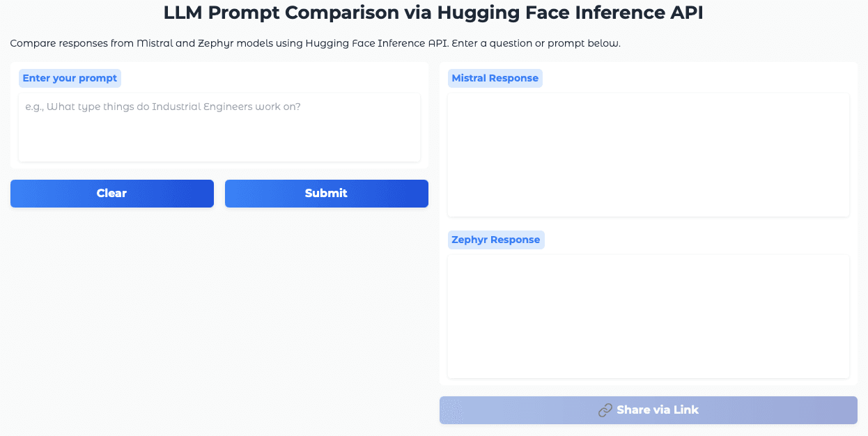Click the right responses card container

[648, 223]
